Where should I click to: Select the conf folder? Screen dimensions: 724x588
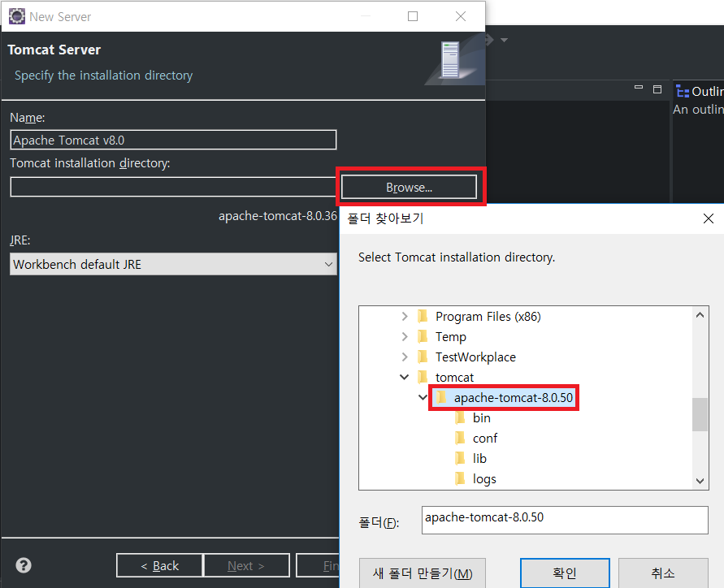485,438
